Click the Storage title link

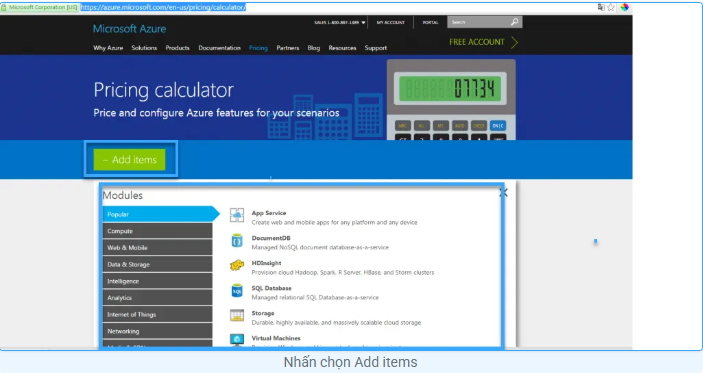pos(263,313)
